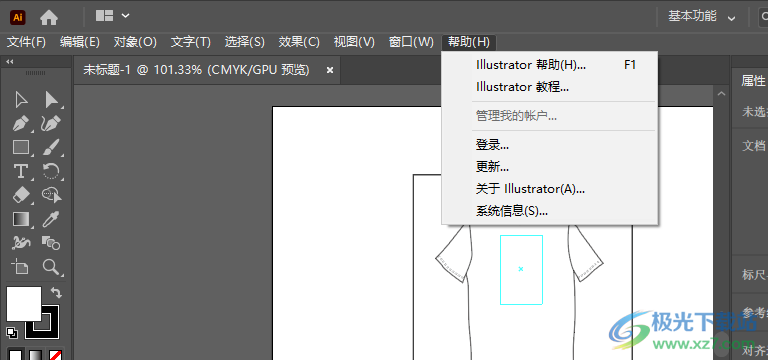Set paint mode to Gradient
The height and width of the screenshot is (360, 768).
[35, 355]
